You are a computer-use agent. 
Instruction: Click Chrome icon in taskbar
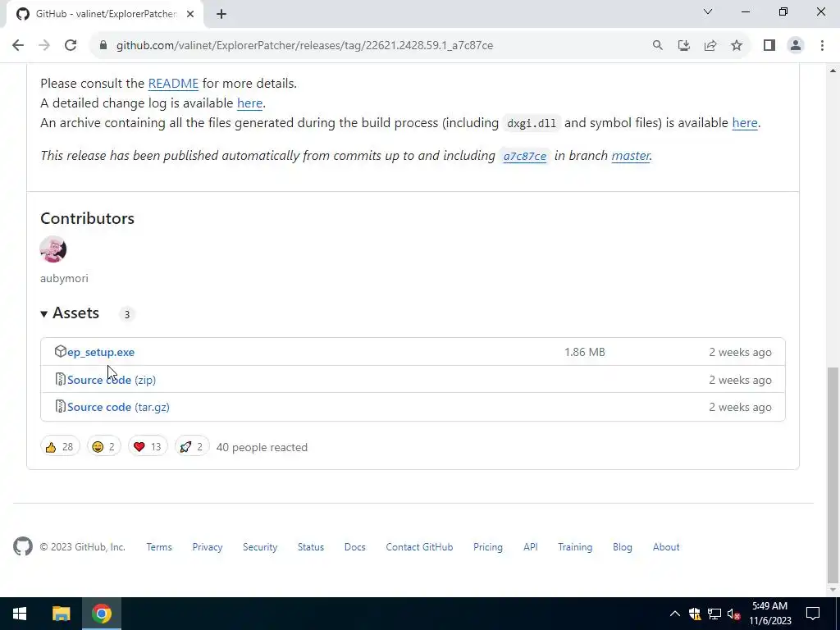click(x=101, y=614)
